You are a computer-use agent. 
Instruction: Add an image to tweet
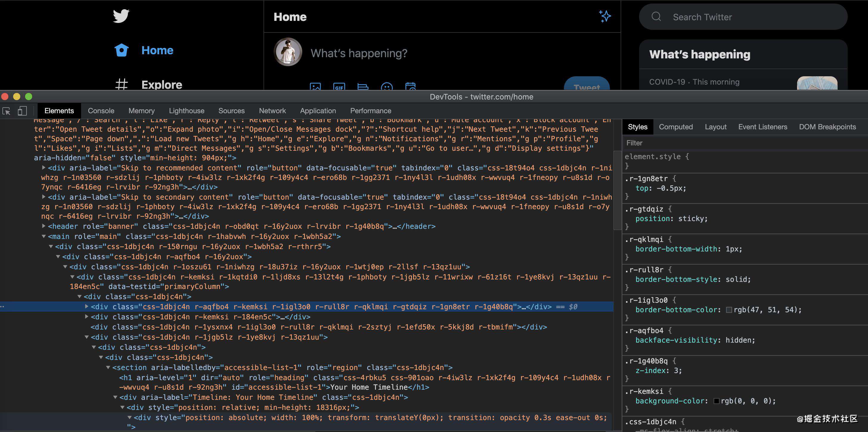tap(315, 86)
